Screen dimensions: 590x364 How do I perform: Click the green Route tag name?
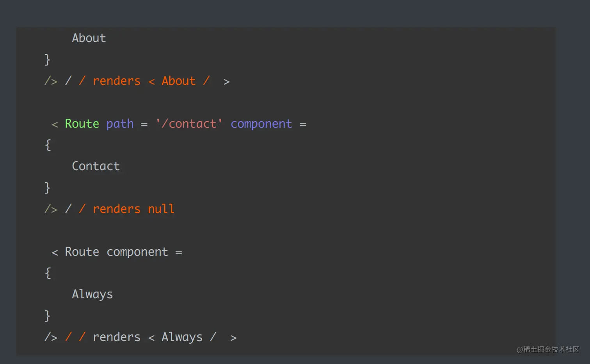point(82,124)
